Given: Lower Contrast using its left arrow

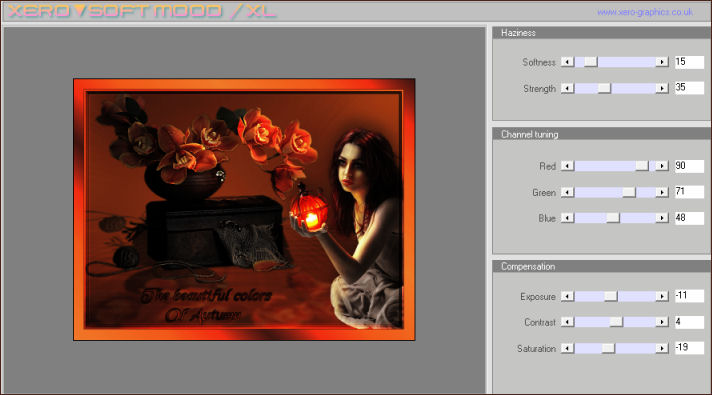Looking at the screenshot, I should tap(568, 322).
